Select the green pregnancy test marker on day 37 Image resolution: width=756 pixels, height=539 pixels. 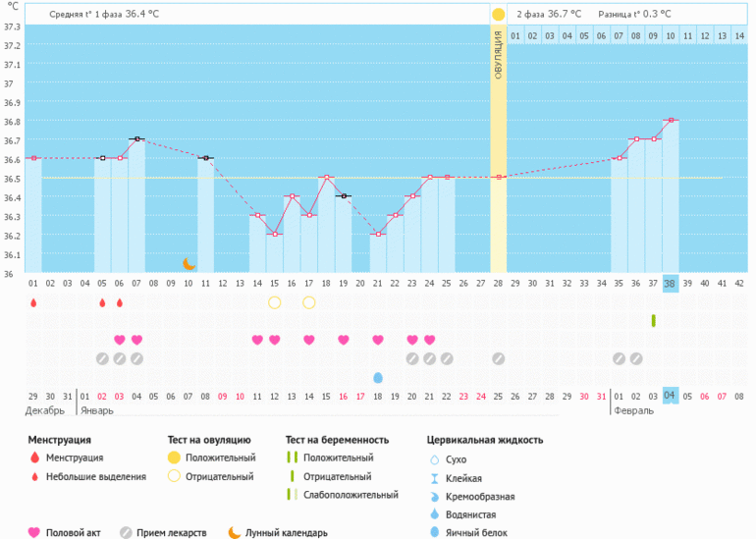653,321
